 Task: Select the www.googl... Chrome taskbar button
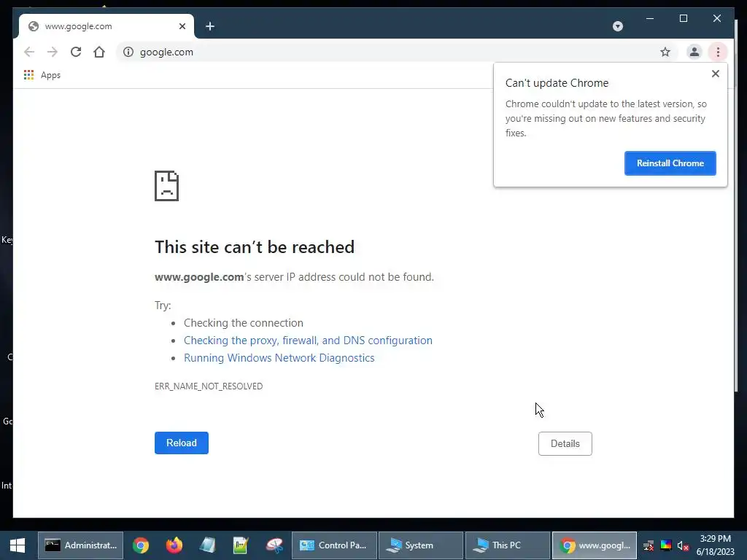click(x=595, y=545)
